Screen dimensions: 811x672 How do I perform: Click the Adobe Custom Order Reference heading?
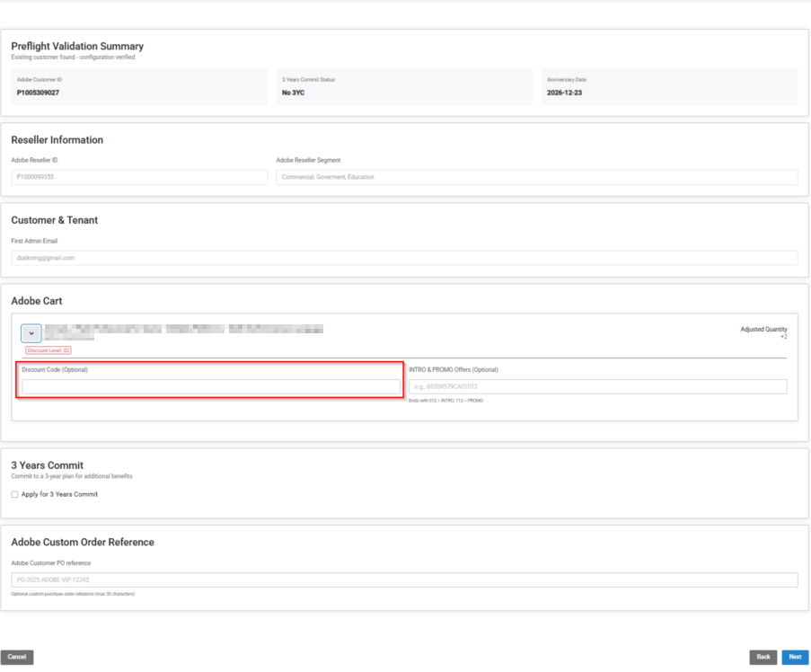click(83, 543)
